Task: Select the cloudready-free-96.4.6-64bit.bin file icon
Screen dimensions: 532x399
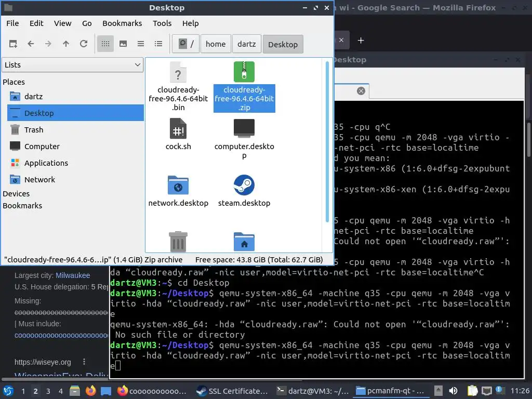Action: 178,72
